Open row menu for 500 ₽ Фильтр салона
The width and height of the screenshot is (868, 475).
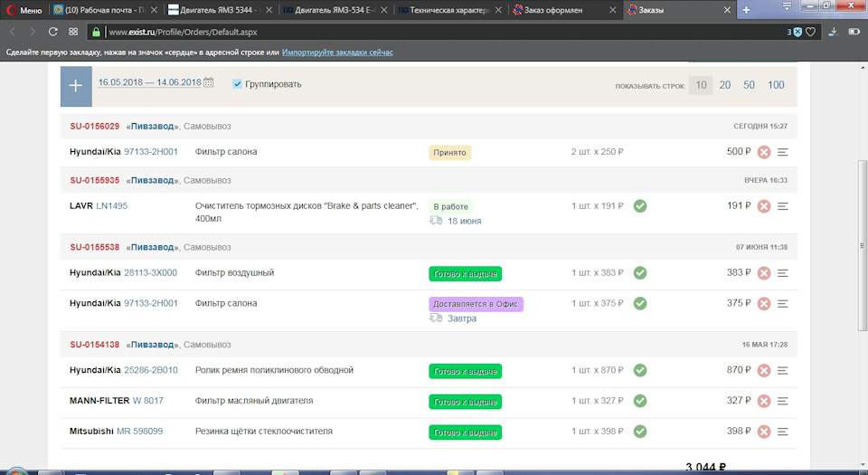pos(782,152)
